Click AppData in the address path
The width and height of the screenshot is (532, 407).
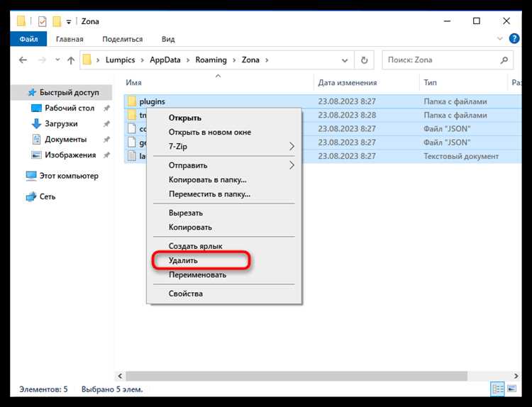click(165, 60)
